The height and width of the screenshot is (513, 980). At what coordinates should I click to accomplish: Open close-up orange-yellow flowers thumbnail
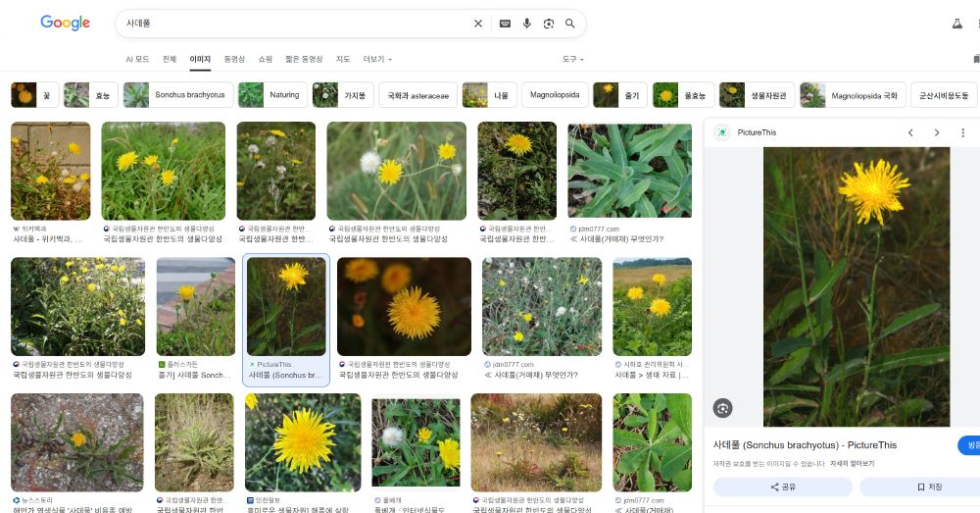(x=404, y=307)
